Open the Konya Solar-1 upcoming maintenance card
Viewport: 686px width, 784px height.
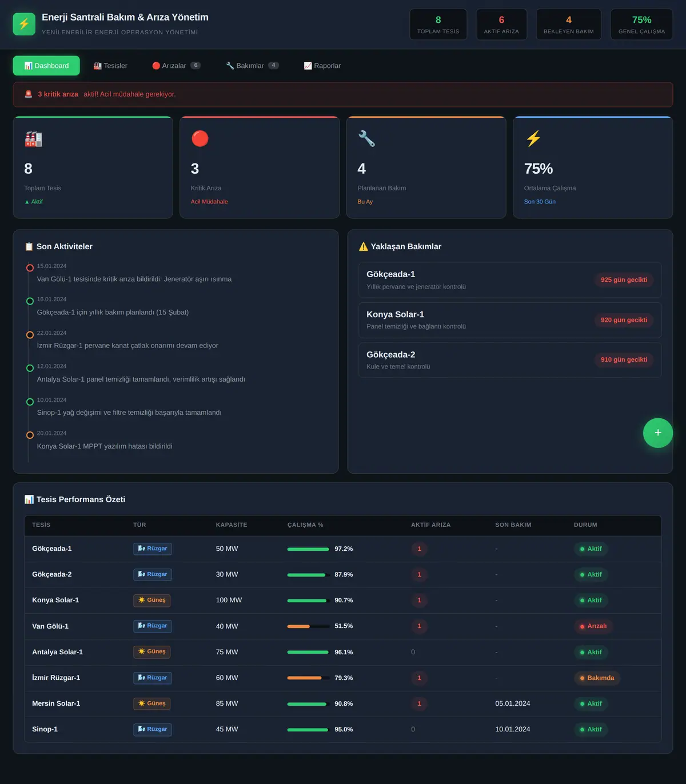510,320
